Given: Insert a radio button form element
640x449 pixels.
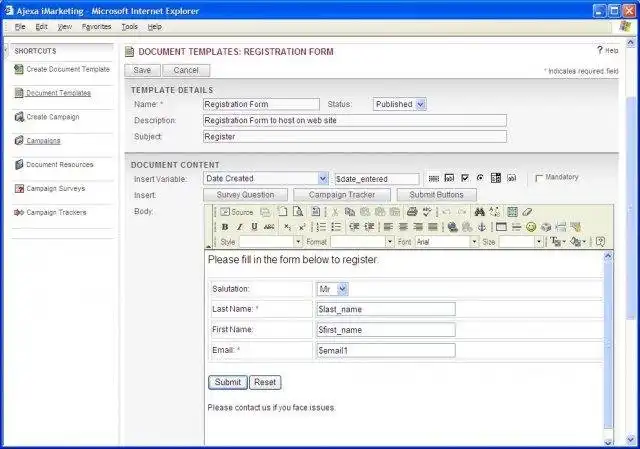Looking at the screenshot, I should pyautogui.click(x=480, y=178).
